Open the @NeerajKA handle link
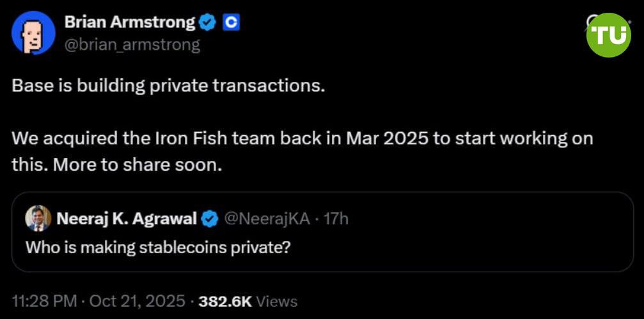Viewport: 644px width, 319px height. tap(267, 219)
